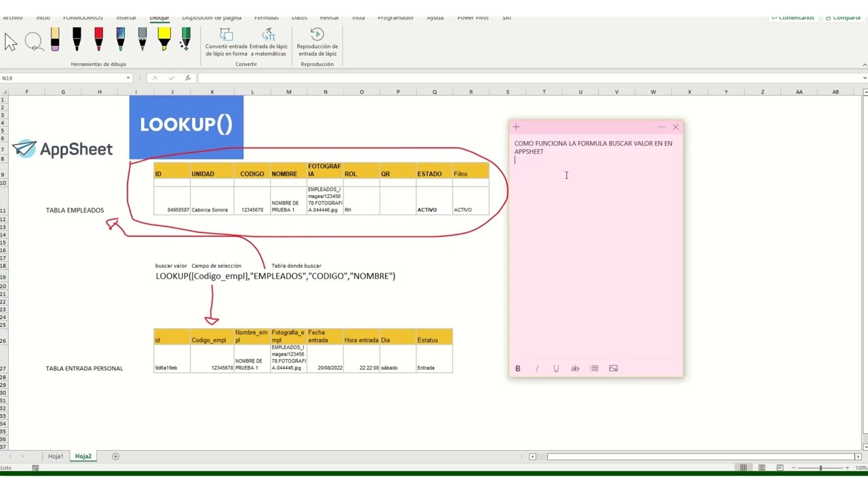Screen dimensions: 868x488
Task: Click the 100% zoom level
Action: (x=861, y=468)
